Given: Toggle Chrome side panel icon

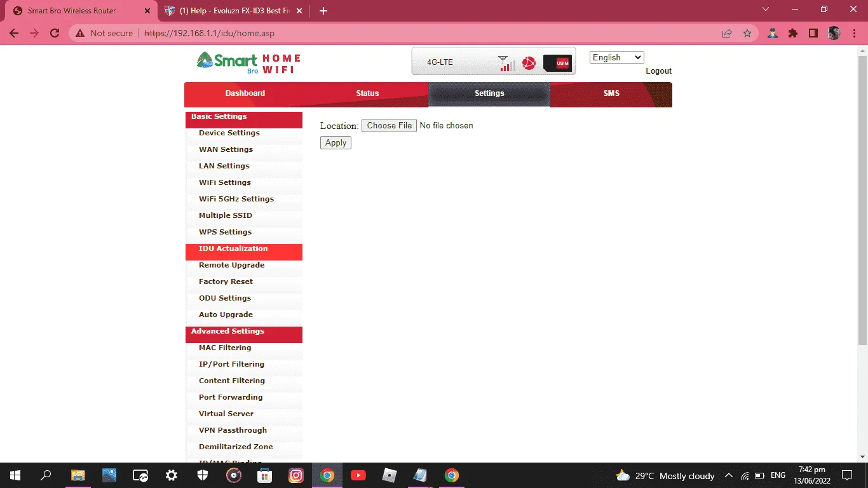Looking at the screenshot, I should 813,33.
